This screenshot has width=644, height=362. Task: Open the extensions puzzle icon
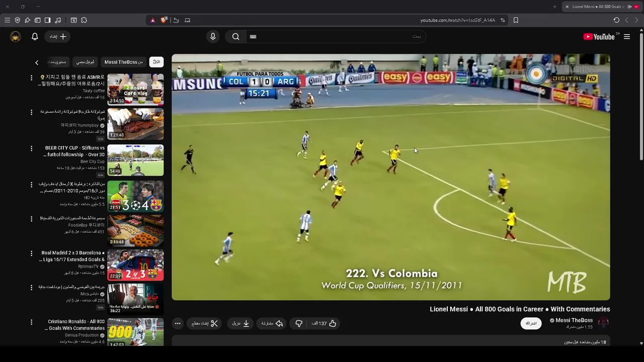[84, 20]
